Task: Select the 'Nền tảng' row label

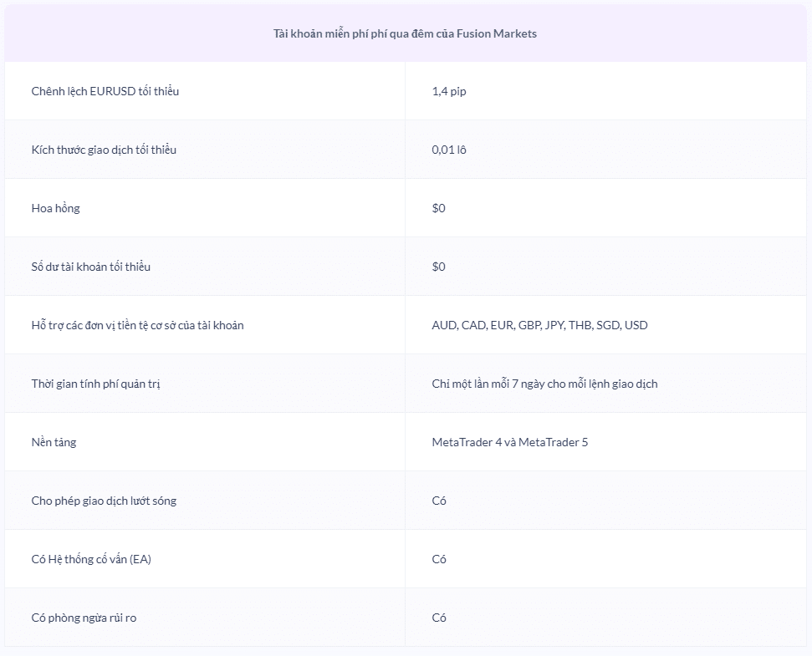Action: pyautogui.click(x=54, y=442)
